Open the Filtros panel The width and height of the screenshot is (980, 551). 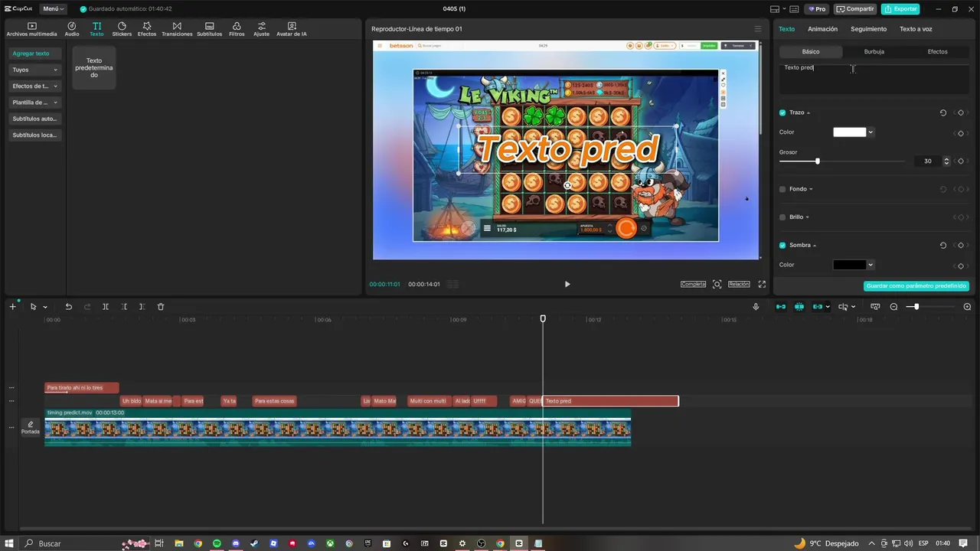(x=237, y=29)
